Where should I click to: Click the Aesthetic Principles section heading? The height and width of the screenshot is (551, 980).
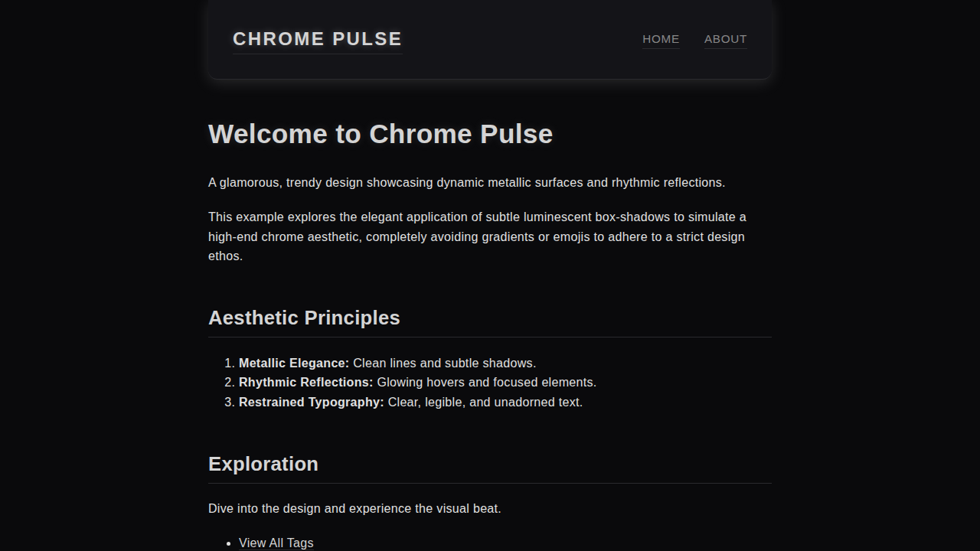pyautogui.click(x=304, y=318)
